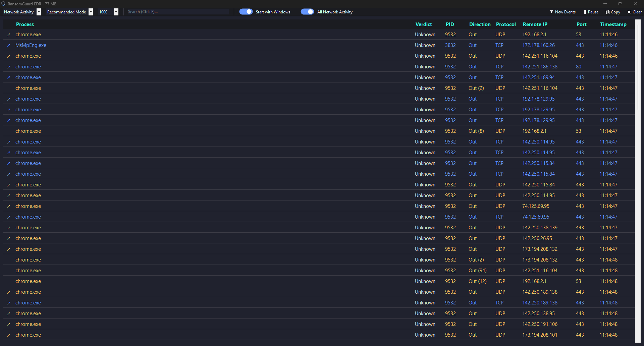Restore down the RansomGuard EDR window
The height and width of the screenshot is (346, 644).
point(620,4)
